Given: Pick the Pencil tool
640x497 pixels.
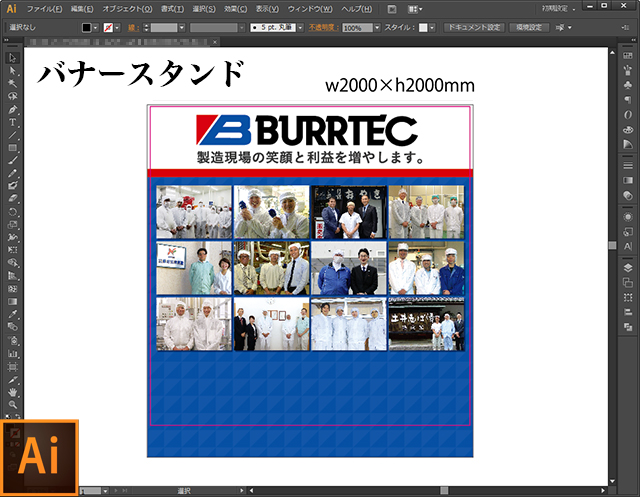Looking at the screenshot, I should coord(12,173).
